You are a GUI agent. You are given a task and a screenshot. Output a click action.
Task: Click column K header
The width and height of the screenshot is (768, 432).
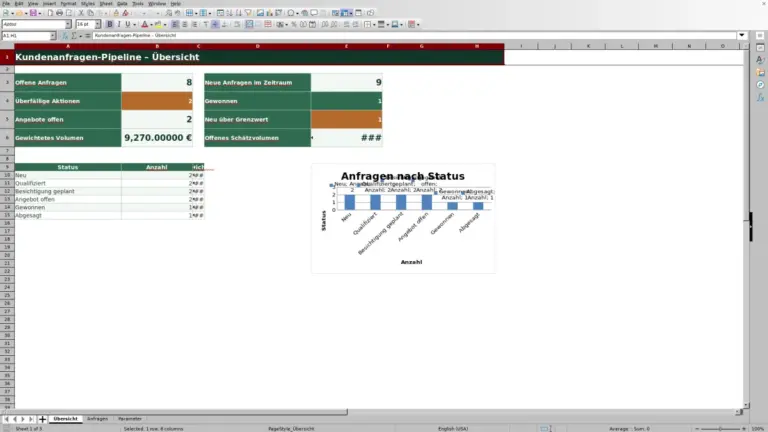(x=588, y=46)
